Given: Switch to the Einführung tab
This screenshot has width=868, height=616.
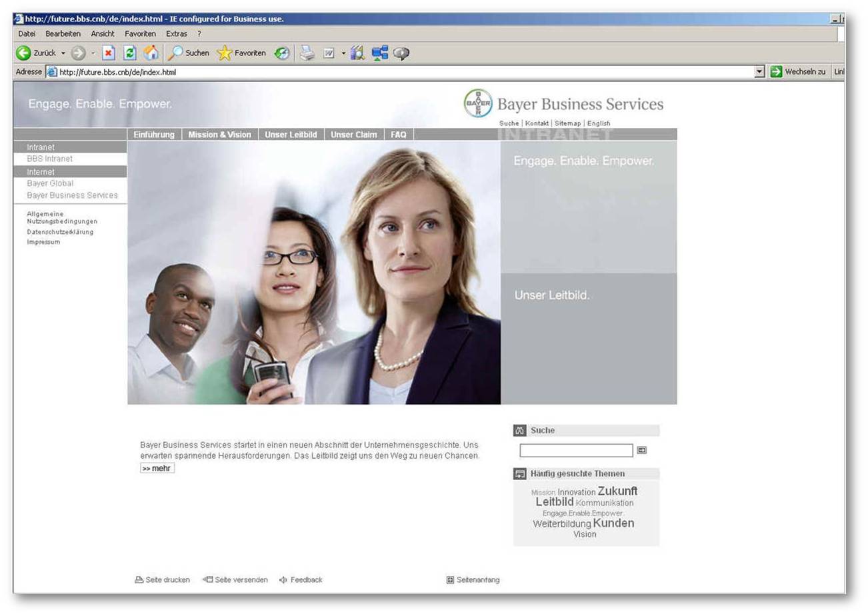Looking at the screenshot, I should 154,135.
